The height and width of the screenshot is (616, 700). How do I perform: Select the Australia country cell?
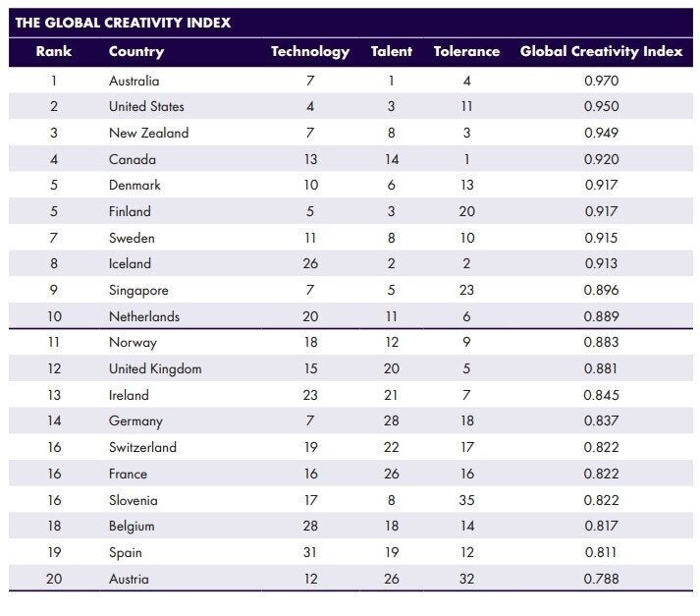click(x=134, y=81)
